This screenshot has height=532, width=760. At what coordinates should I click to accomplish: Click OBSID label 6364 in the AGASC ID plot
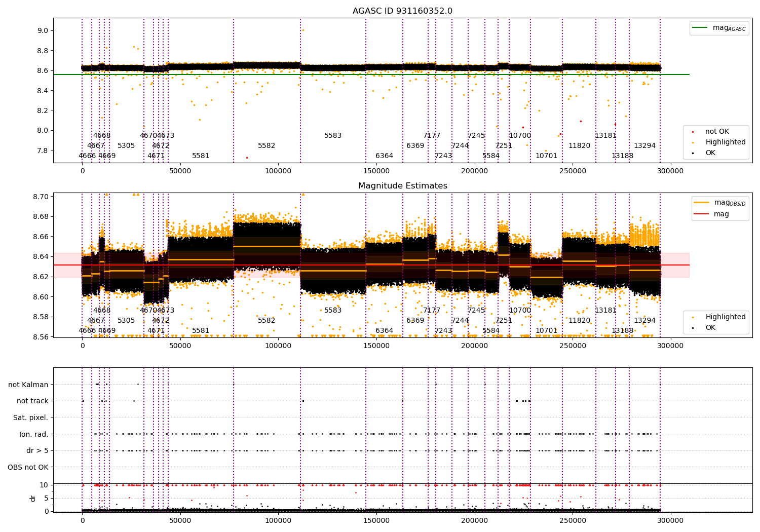(x=384, y=156)
